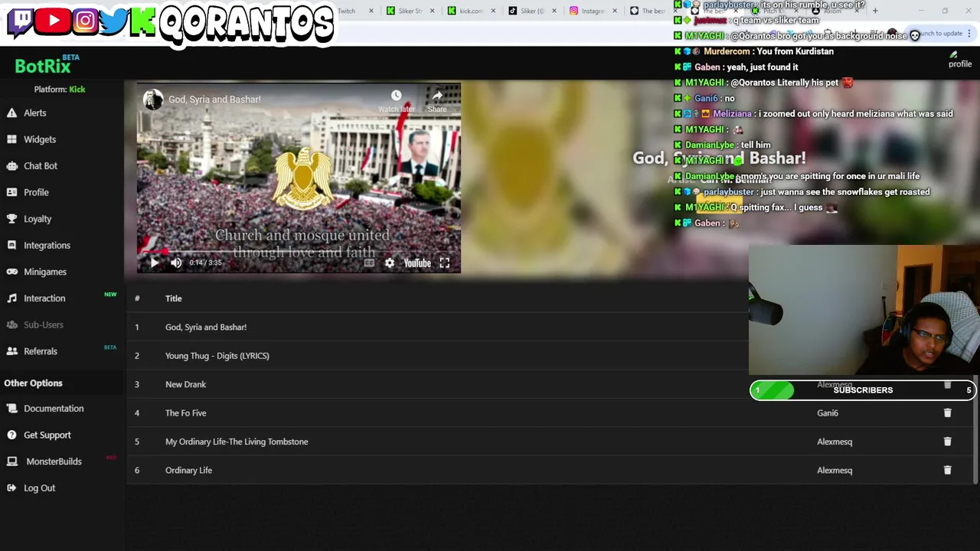Go to Chat Bot settings
The image size is (980, 551).
click(x=40, y=165)
